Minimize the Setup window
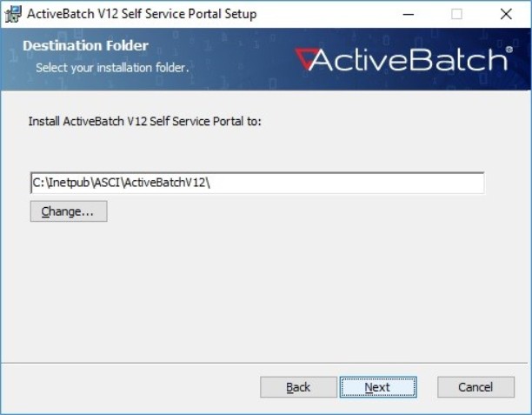Viewport: 532px width, 415px height. point(409,14)
